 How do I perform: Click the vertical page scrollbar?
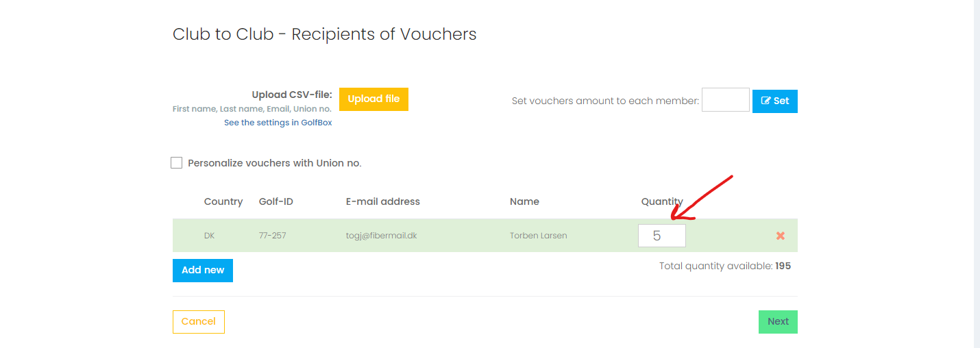977,174
